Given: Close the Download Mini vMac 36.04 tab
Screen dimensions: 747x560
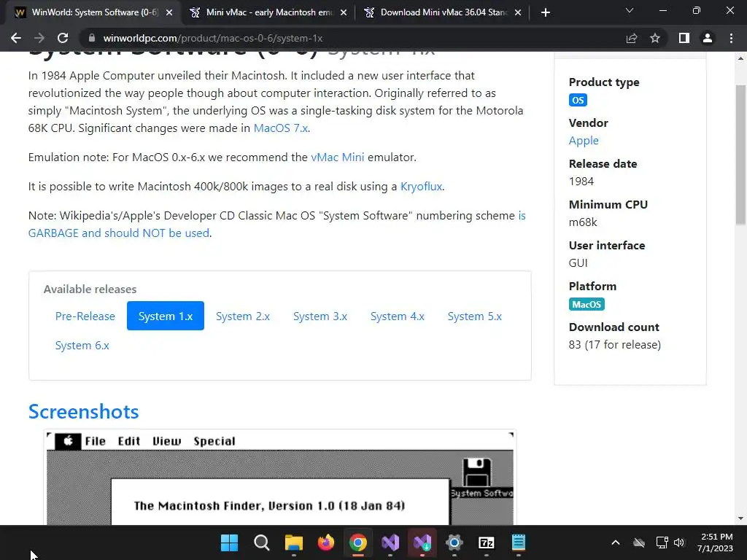Looking at the screenshot, I should pos(518,12).
